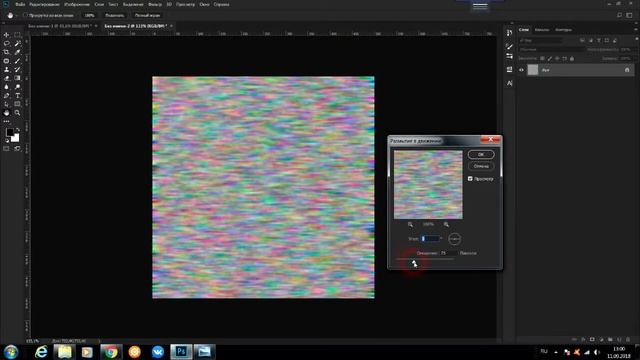640x360 pixels.
Task: Select the Gradient tool
Action: pyautogui.click(x=18, y=78)
